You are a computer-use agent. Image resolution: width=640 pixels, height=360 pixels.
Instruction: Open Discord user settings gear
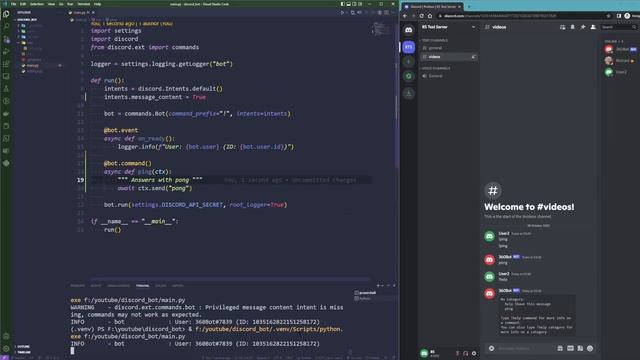(474, 353)
